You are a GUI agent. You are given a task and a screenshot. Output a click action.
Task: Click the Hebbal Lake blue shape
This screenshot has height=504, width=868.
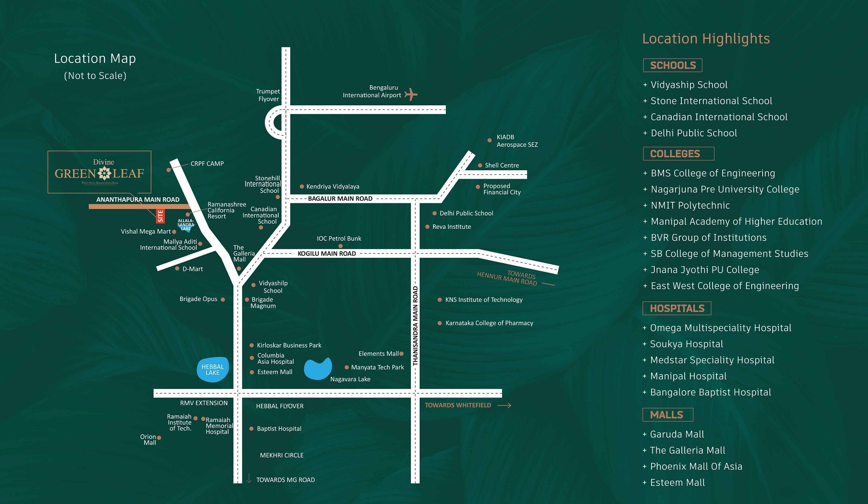212,370
